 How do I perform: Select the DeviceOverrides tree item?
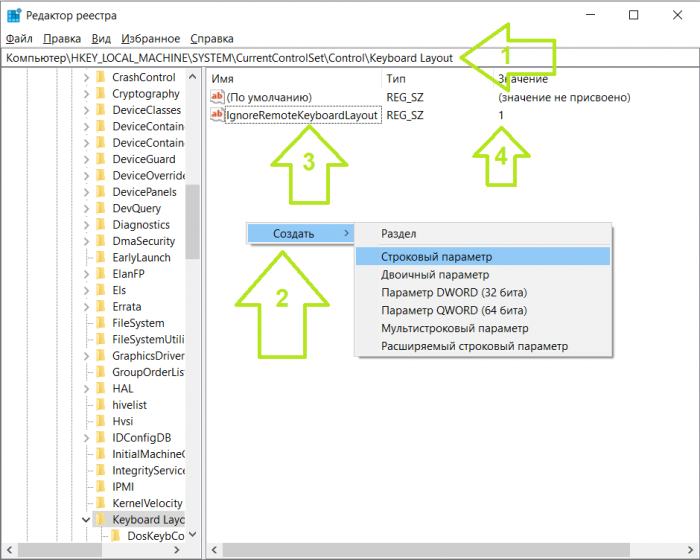click(x=148, y=176)
